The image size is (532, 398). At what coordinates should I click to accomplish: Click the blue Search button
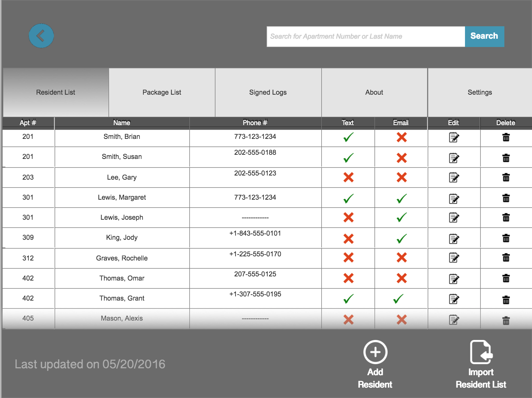[x=484, y=36]
